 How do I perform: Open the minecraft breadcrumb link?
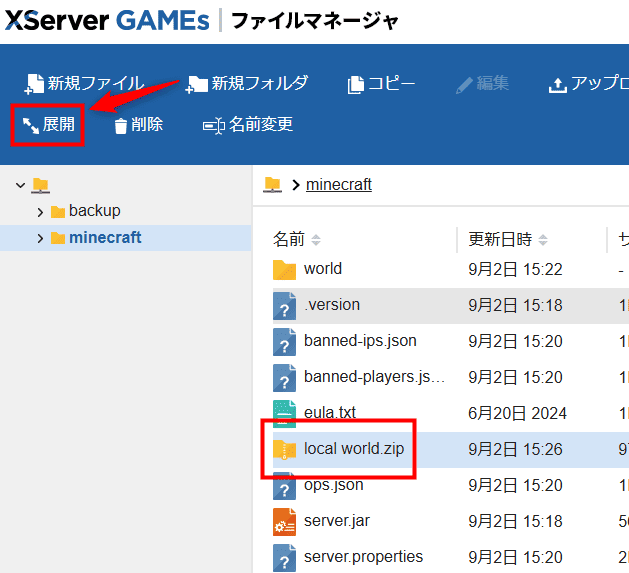(339, 185)
